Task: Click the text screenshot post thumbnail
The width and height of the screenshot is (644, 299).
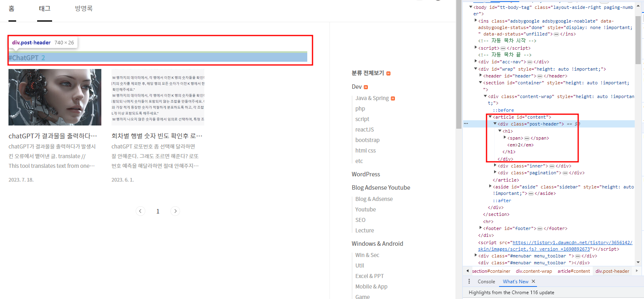Action: [158, 97]
